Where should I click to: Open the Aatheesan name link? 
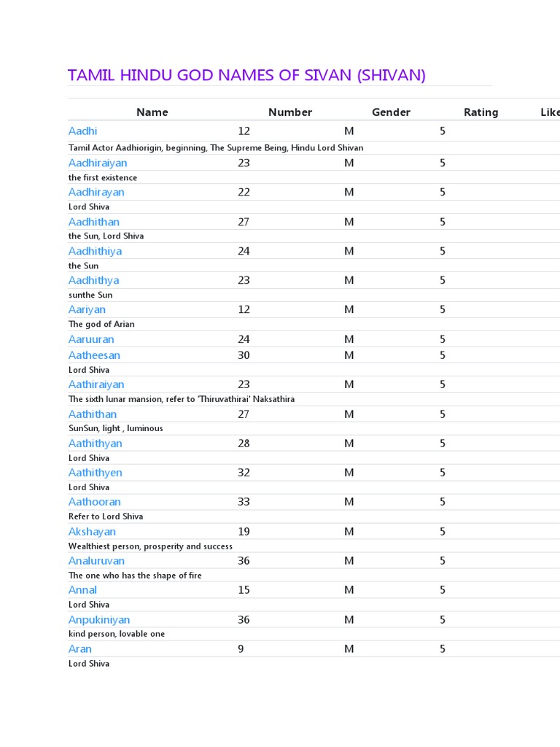[x=94, y=355]
